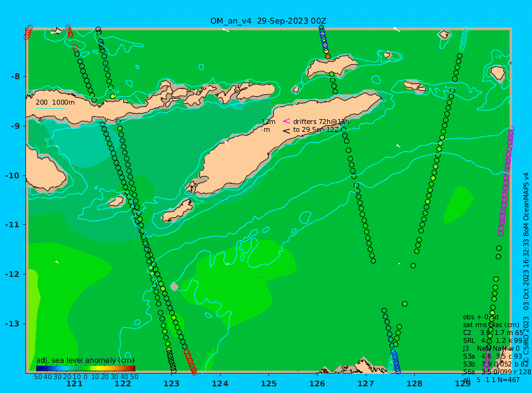This screenshot has height=393, width=532.
Task: Click longitude label 123
Action: click(x=171, y=383)
